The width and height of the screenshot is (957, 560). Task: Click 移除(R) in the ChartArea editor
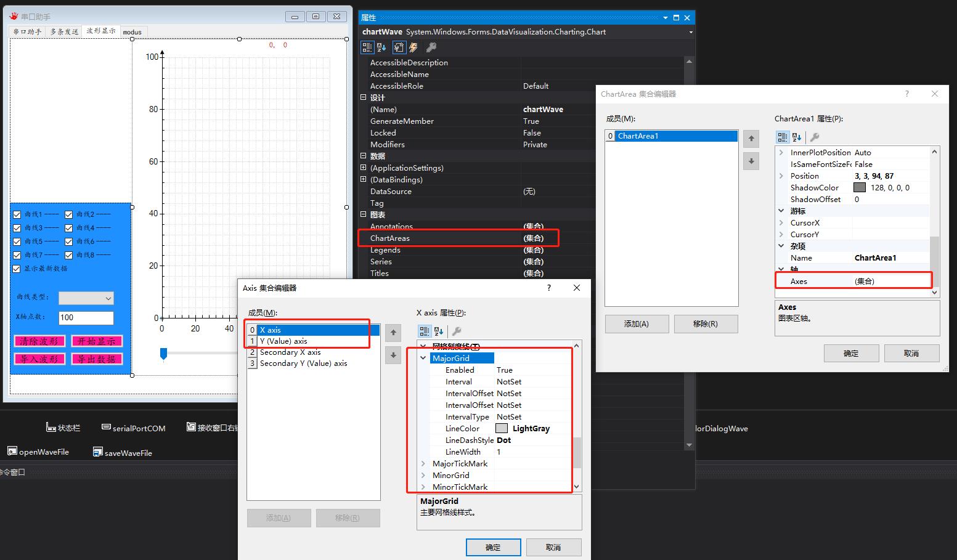click(706, 323)
